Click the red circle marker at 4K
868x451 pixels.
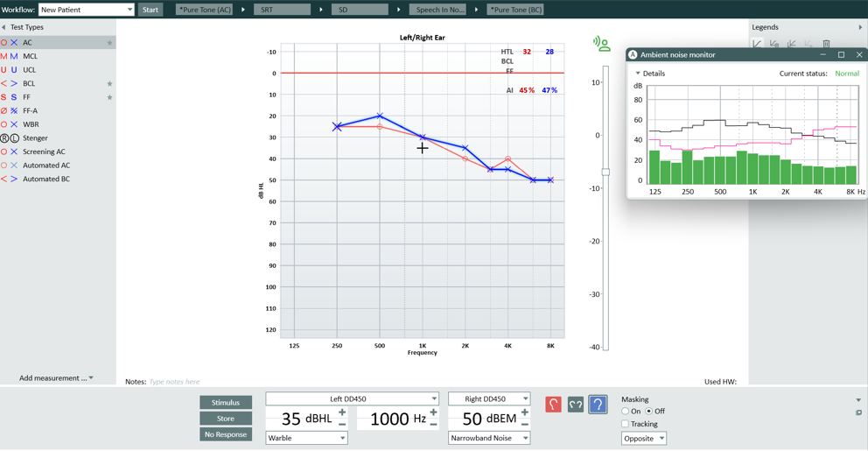(x=508, y=159)
